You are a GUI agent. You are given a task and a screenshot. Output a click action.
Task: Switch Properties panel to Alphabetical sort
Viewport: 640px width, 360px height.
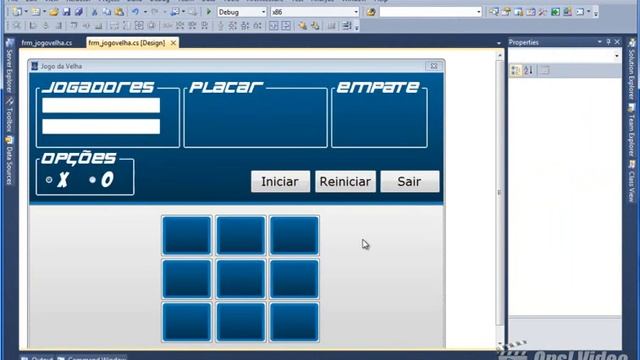click(x=528, y=71)
